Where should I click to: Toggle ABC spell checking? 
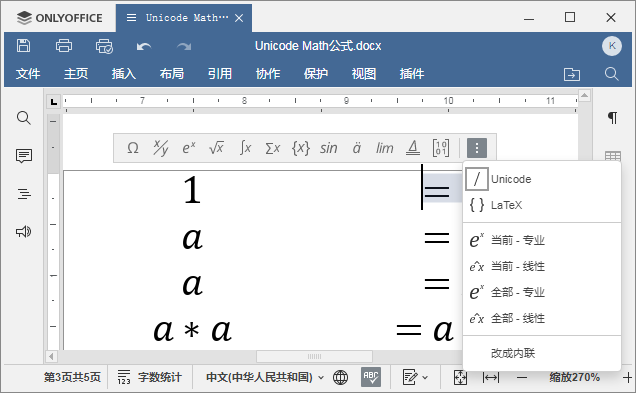pyautogui.click(x=371, y=377)
